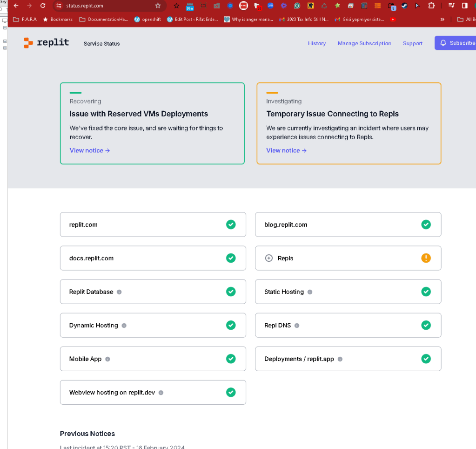The image size is (476, 449).
Task: Open the '2023 Tax Info Still N...' bookmark
Action: [304, 20]
